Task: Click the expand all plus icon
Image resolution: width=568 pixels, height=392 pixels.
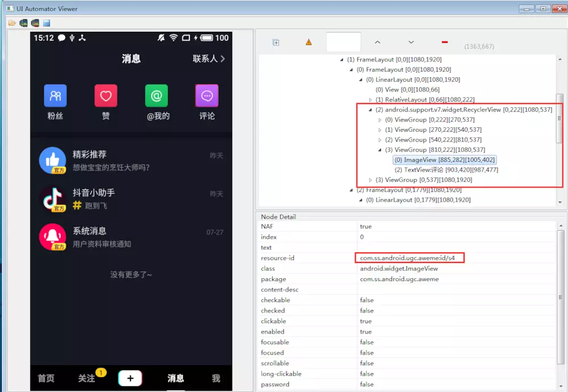Action: click(276, 43)
